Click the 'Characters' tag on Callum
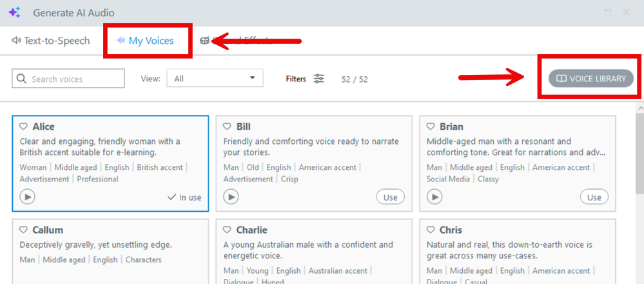 coord(143,259)
